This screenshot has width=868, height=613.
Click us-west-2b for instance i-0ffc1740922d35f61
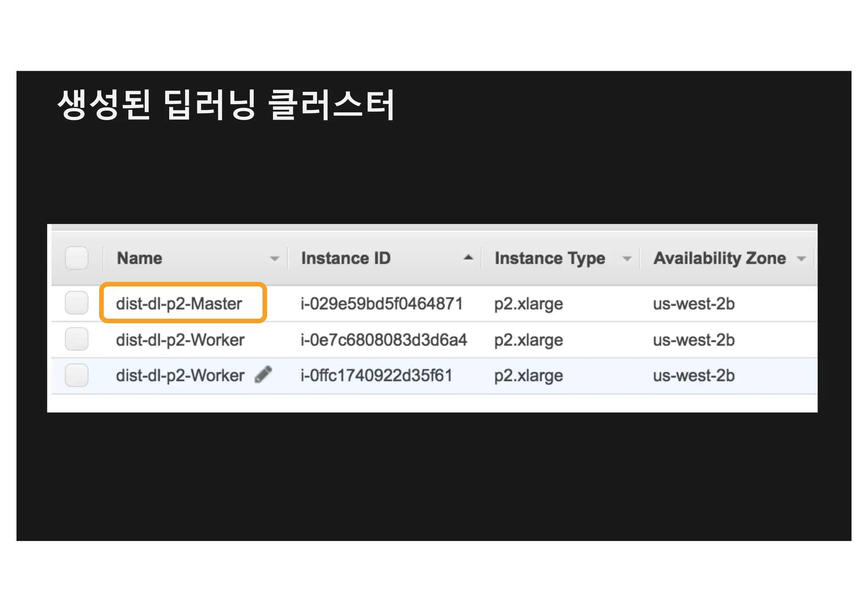pos(694,375)
